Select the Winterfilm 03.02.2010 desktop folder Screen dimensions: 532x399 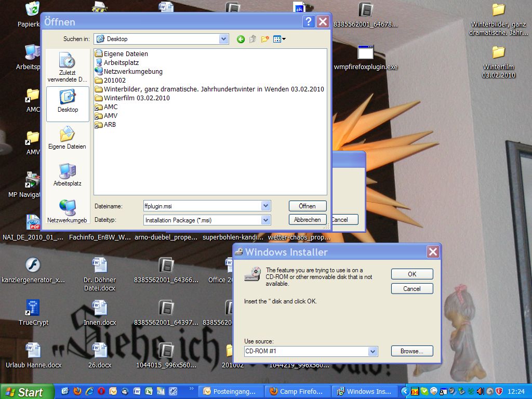pos(498,62)
